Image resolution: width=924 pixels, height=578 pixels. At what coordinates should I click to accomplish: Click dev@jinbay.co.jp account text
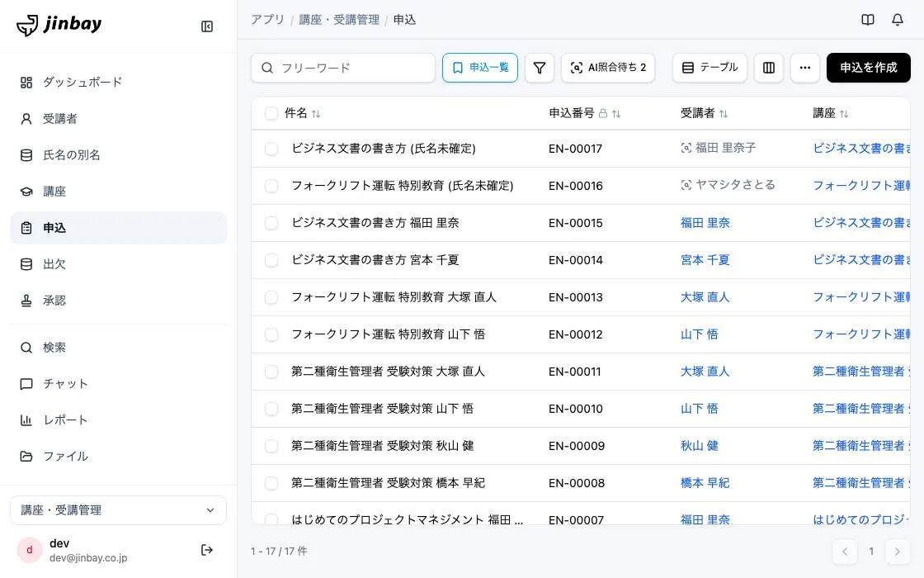[88, 558]
